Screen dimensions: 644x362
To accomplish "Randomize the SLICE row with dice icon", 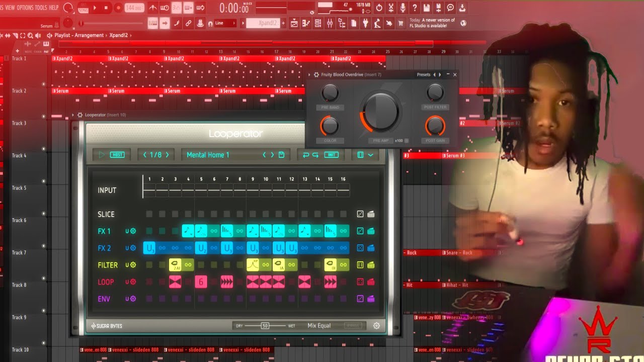I will coord(360,214).
